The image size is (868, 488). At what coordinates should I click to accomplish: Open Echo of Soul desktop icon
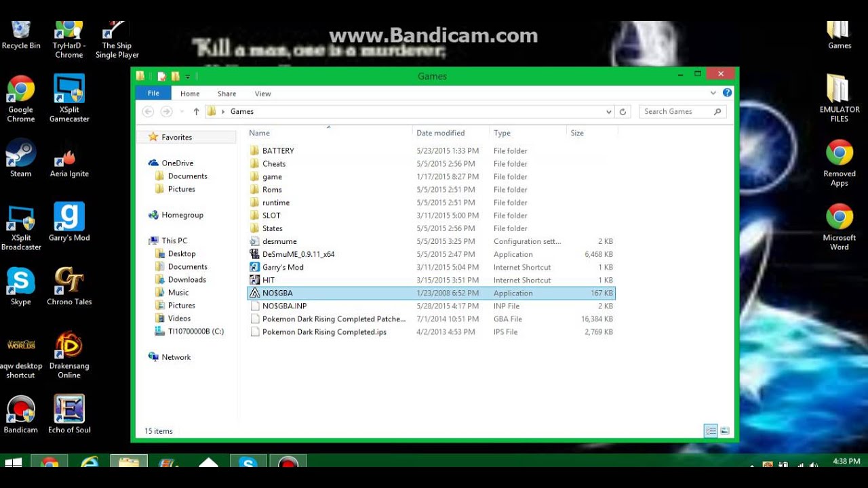(69, 414)
